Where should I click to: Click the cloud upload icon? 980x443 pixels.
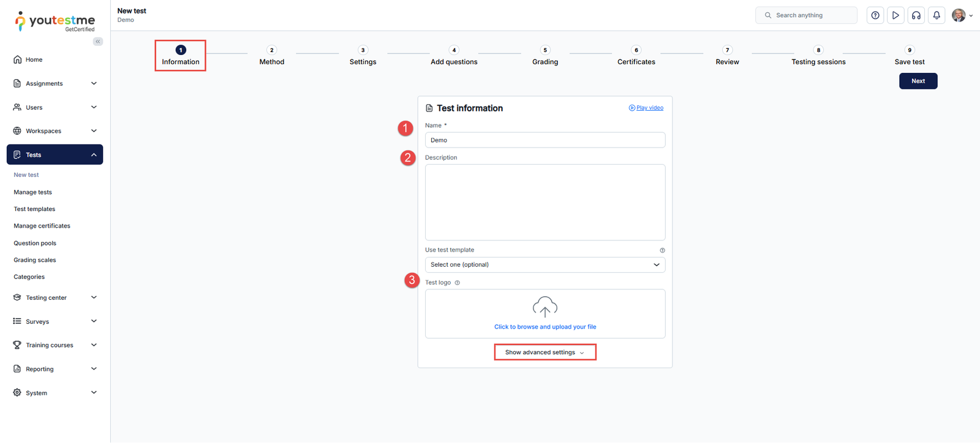point(545,307)
